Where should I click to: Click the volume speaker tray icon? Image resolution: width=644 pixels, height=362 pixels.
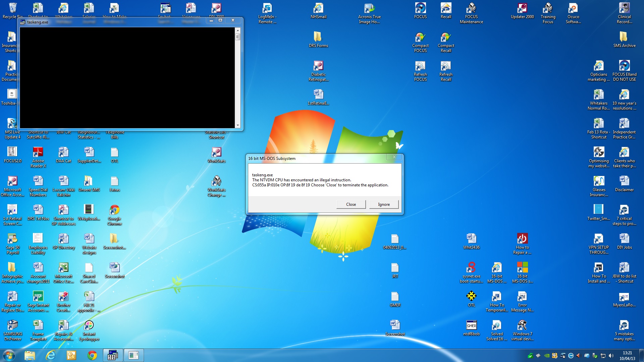[x=611, y=356]
